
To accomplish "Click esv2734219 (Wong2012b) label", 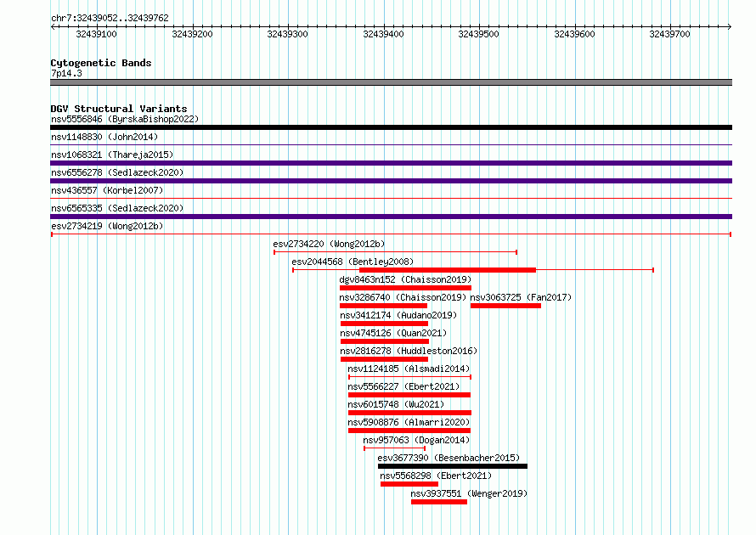I will [107, 226].
